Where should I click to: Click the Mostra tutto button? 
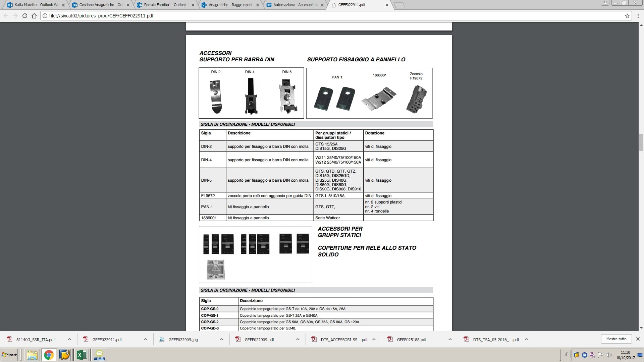(616, 339)
